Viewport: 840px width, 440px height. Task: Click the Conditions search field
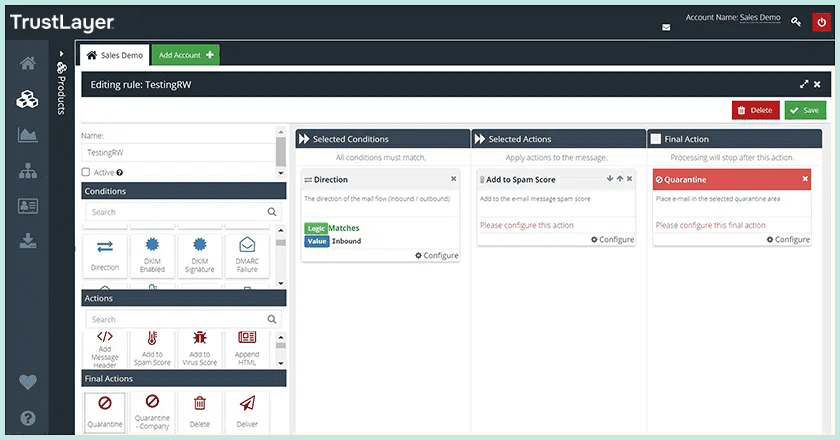coord(174,212)
